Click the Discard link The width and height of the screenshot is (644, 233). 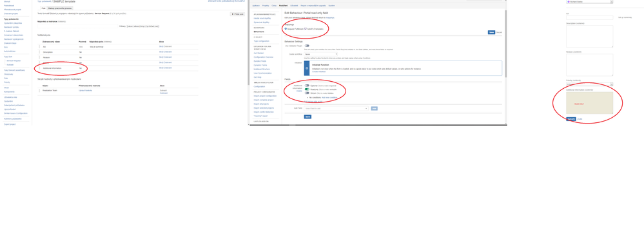tap(498, 32)
